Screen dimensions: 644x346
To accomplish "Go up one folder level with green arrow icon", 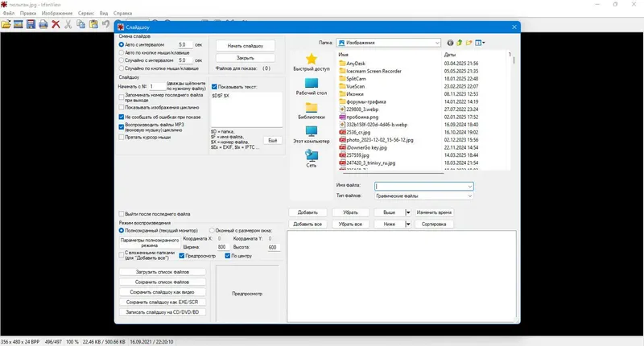I will point(459,43).
